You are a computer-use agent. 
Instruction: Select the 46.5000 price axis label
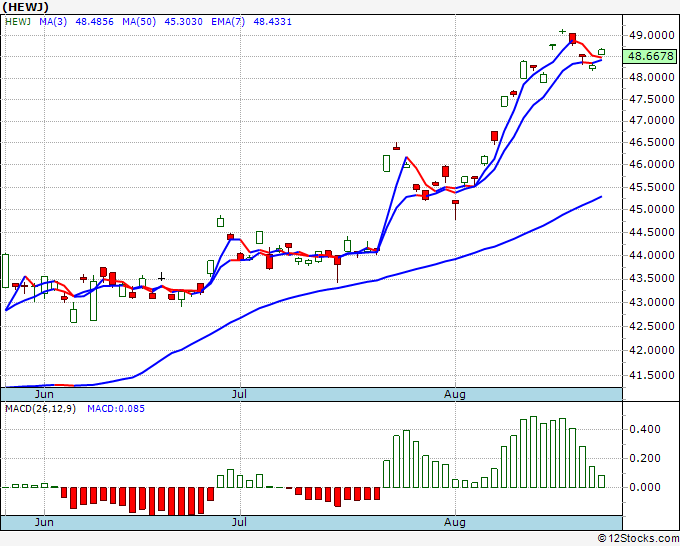(x=652, y=142)
